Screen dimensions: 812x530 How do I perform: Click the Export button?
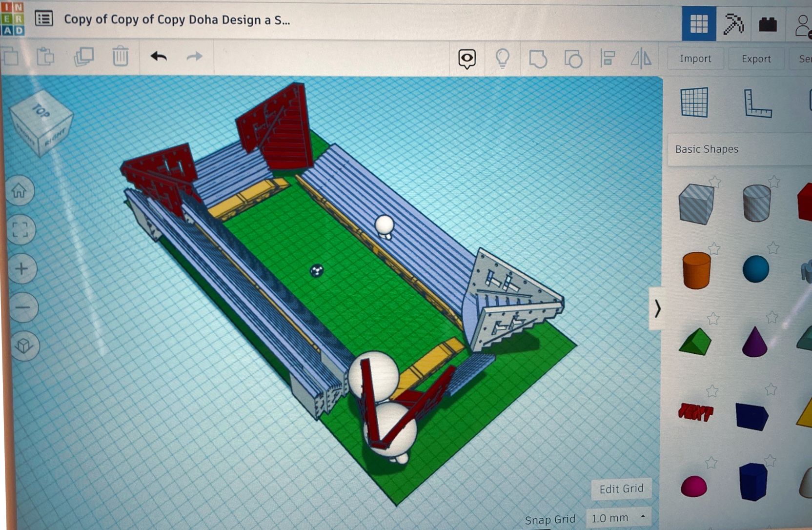[756, 59]
